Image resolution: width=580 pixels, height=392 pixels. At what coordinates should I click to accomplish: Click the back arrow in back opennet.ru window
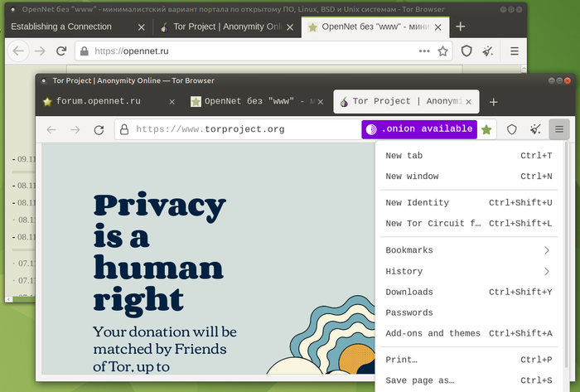(x=18, y=51)
